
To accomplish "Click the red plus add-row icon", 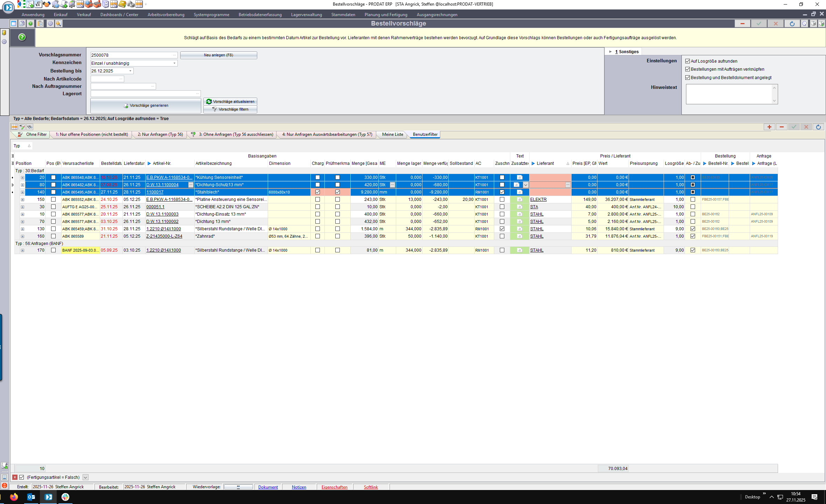I will tap(769, 127).
